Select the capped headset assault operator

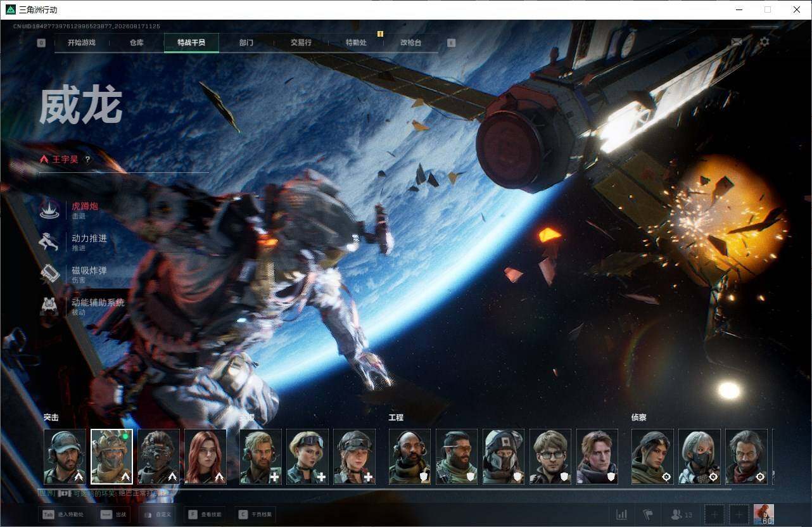click(65, 457)
